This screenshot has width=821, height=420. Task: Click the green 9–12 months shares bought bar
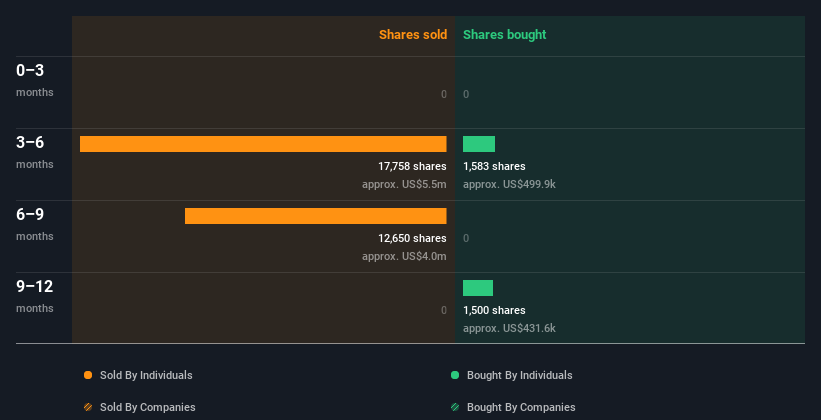pos(478,288)
